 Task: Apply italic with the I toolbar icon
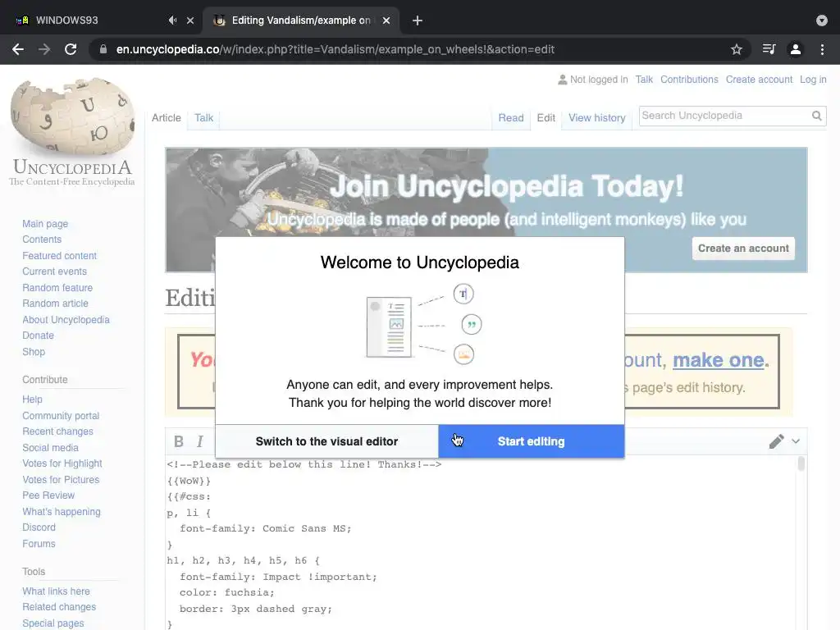point(200,441)
